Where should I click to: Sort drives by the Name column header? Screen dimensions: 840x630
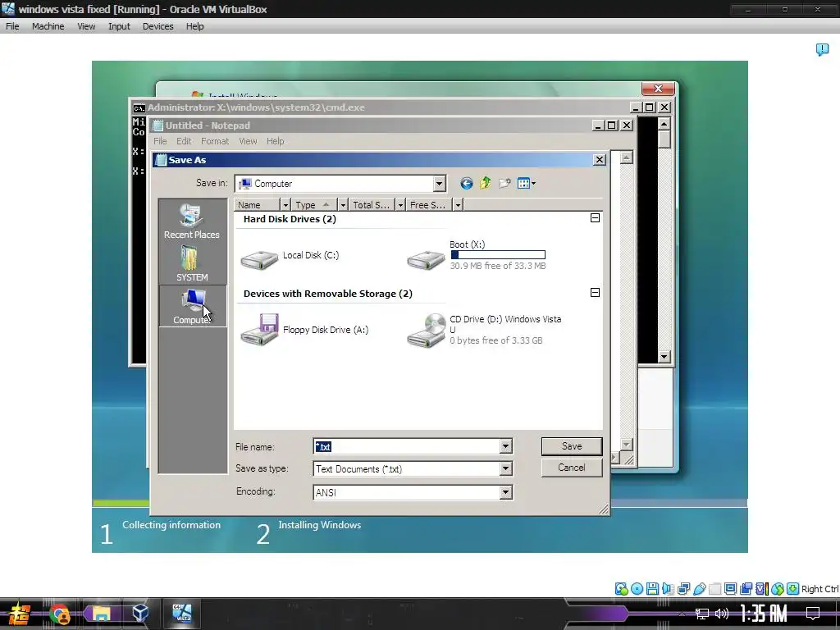click(257, 204)
